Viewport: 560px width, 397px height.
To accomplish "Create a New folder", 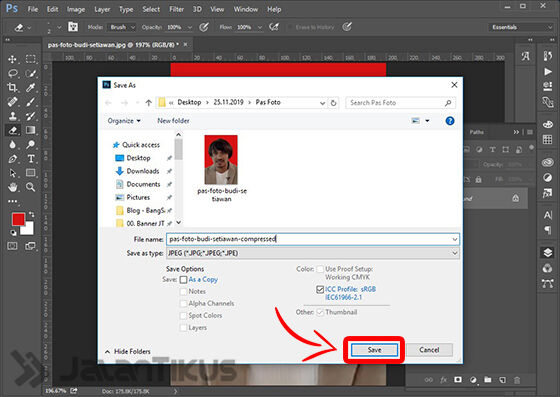I will coord(173,121).
